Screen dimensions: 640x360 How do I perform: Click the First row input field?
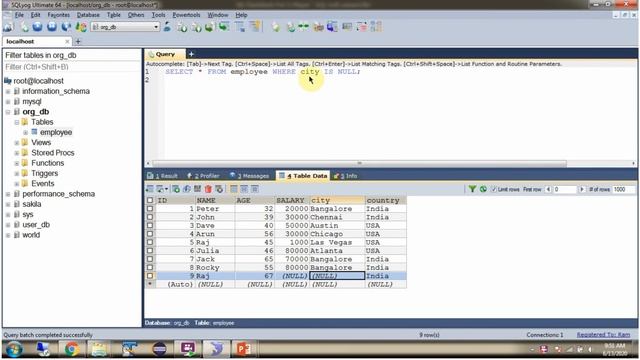click(x=564, y=189)
